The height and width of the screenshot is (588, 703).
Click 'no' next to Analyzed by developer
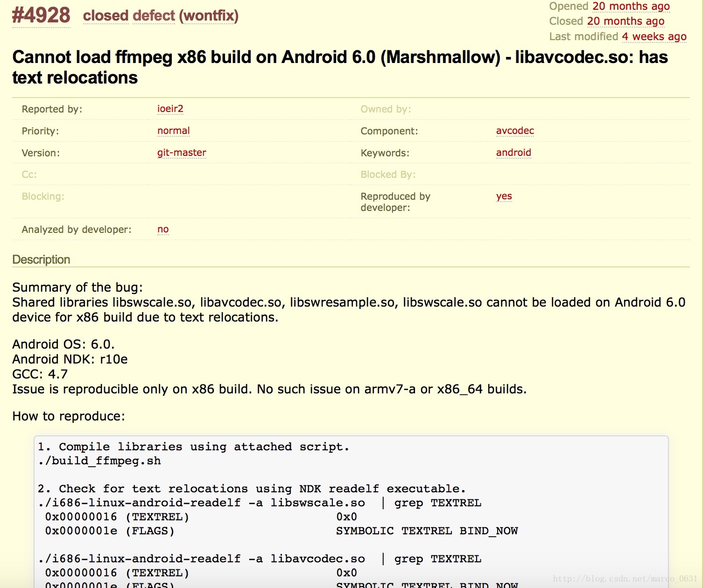(163, 229)
